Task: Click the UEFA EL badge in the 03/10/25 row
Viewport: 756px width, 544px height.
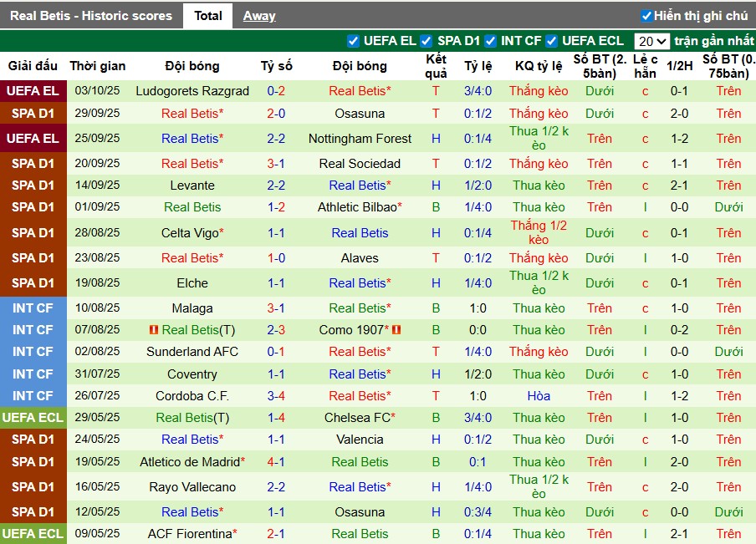Action: click(x=33, y=91)
